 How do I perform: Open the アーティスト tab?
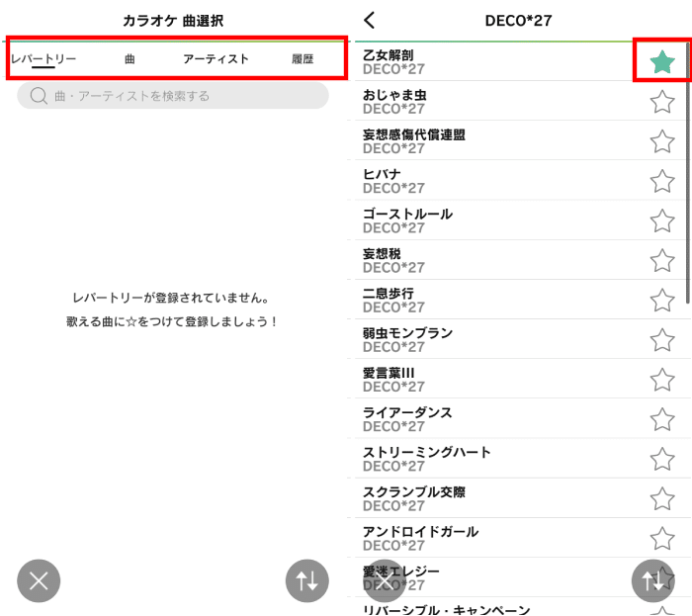216,59
